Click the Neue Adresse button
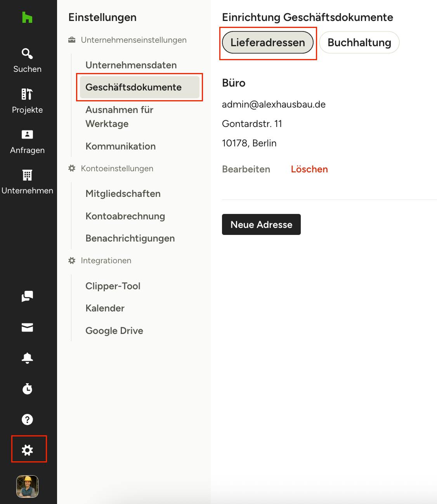 (x=261, y=224)
